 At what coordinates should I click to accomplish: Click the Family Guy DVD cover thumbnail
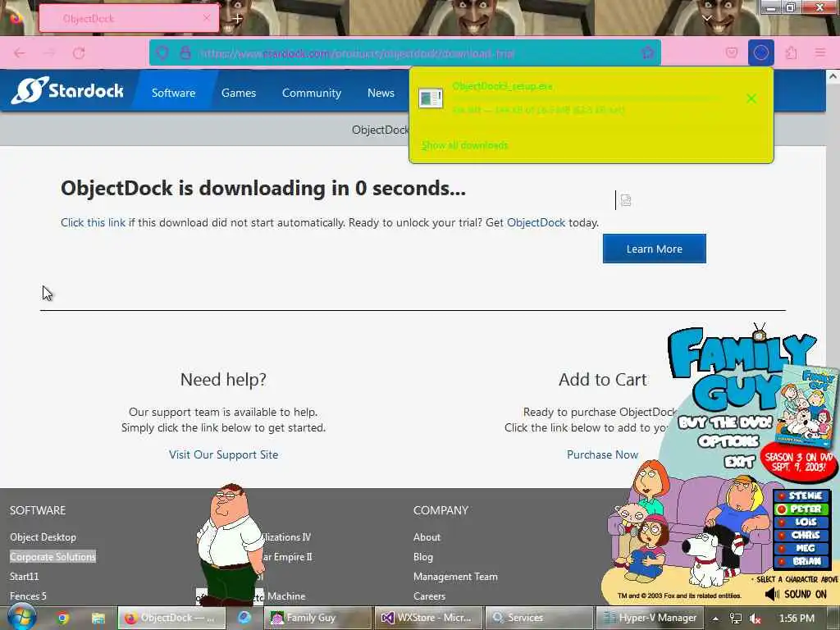point(806,406)
